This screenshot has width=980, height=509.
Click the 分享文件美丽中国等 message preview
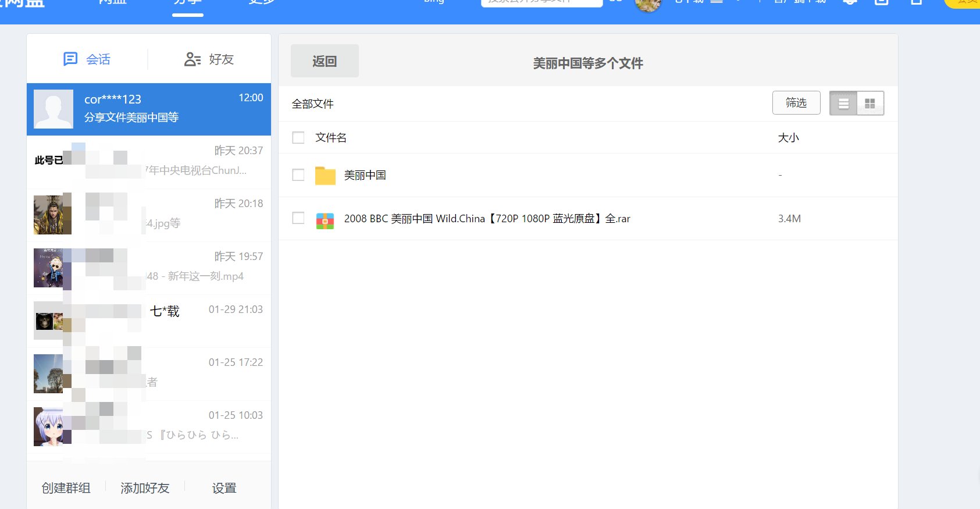[131, 117]
